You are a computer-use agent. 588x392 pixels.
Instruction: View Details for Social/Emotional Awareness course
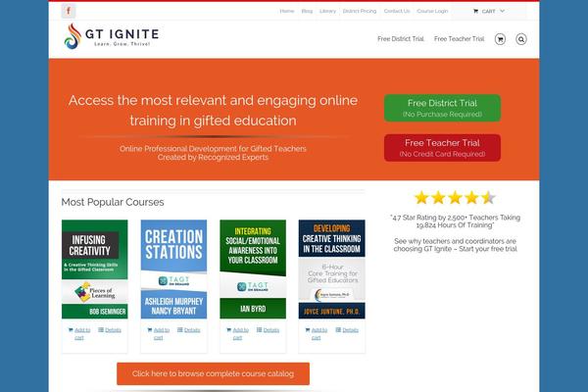[x=268, y=330]
